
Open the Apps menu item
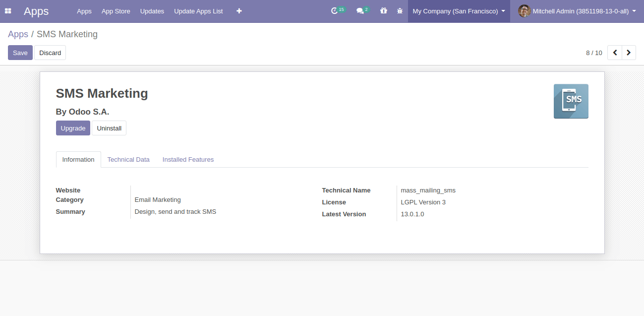[x=84, y=11]
